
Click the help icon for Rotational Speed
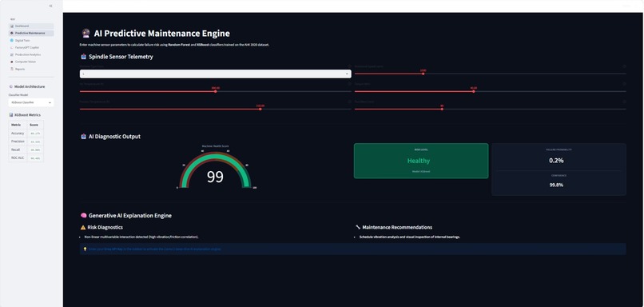(624, 66)
